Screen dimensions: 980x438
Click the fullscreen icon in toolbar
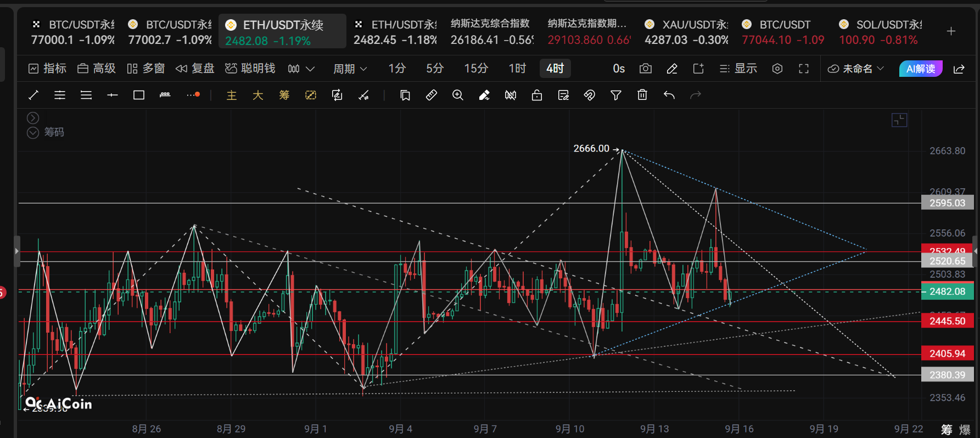click(804, 69)
